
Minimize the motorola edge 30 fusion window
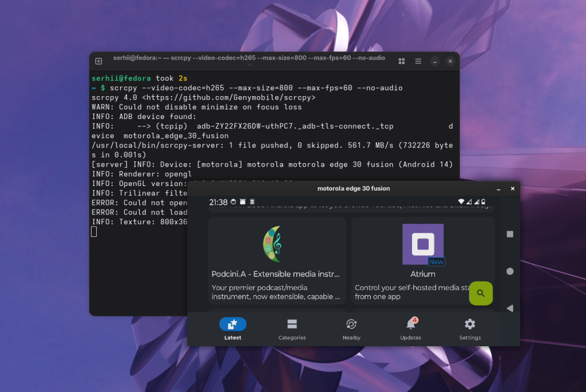click(498, 189)
